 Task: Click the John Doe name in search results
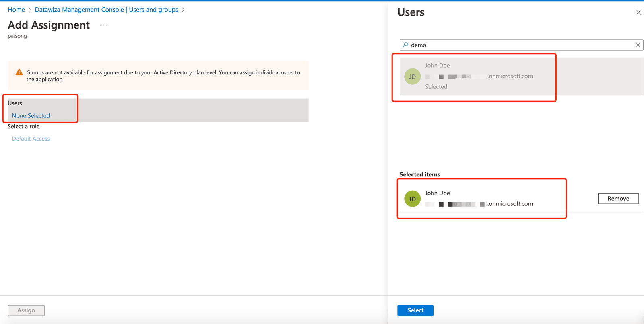pyautogui.click(x=438, y=65)
